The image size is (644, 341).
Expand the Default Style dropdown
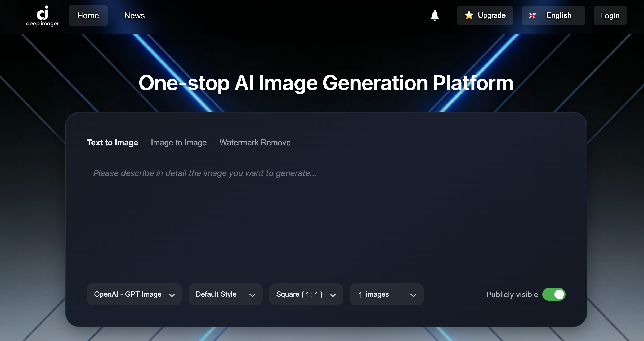[x=225, y=294]
